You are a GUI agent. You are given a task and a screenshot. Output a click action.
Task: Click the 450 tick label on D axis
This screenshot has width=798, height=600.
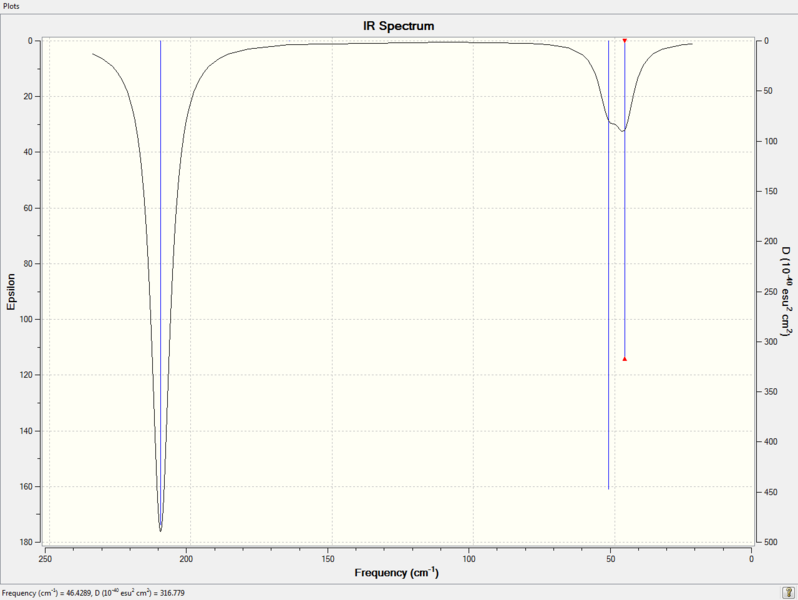[771, 492]
